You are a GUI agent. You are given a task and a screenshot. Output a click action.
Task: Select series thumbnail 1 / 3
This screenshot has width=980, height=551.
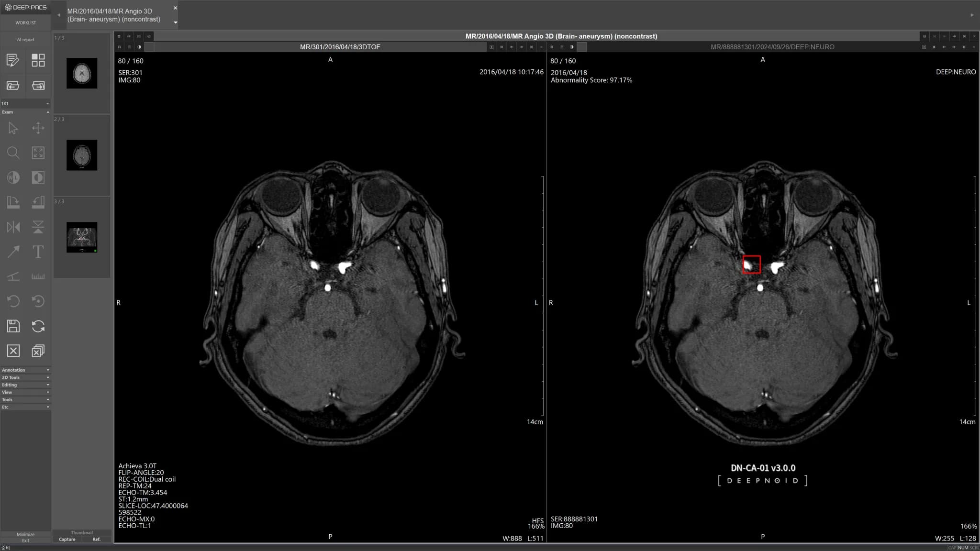click(82, 73)
